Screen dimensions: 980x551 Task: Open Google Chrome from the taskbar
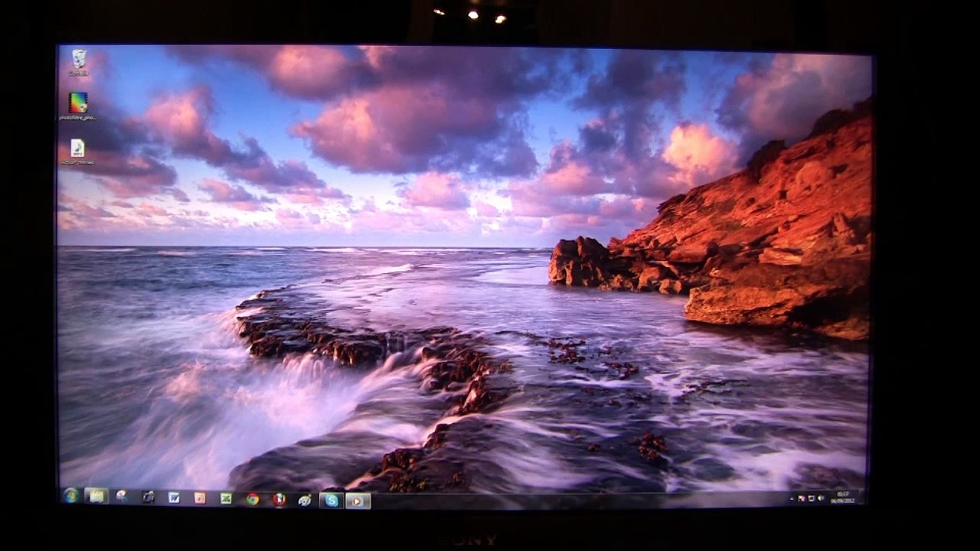pyautogui.click(x=252, y=499)
